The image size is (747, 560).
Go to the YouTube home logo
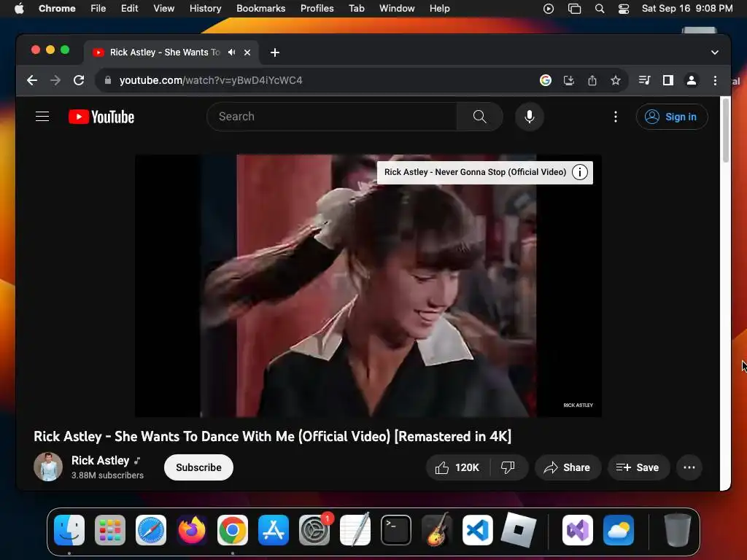click(x=101, y=117)
